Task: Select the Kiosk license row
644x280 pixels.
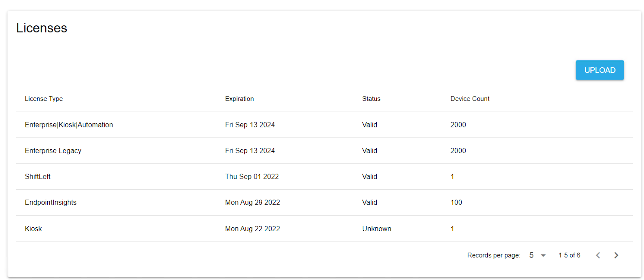Action: pos(33,229)
